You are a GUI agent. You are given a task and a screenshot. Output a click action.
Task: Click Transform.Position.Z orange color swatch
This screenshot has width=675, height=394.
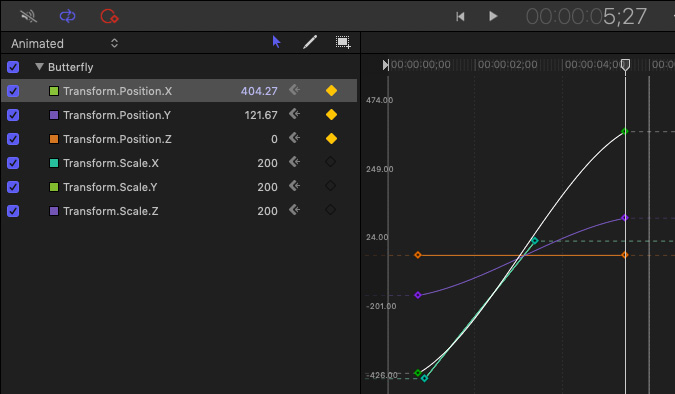tap(54, 139)
